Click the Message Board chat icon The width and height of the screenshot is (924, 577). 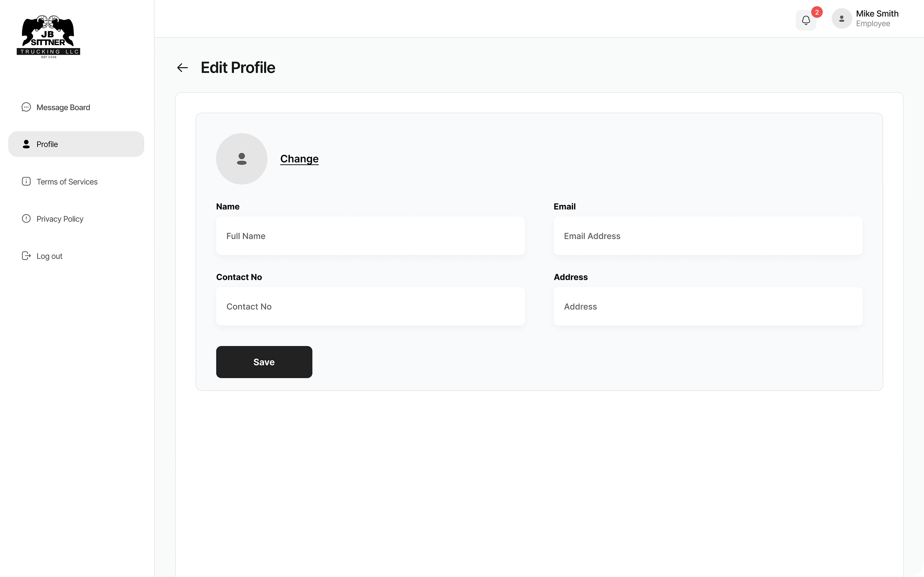pos(26,107)
